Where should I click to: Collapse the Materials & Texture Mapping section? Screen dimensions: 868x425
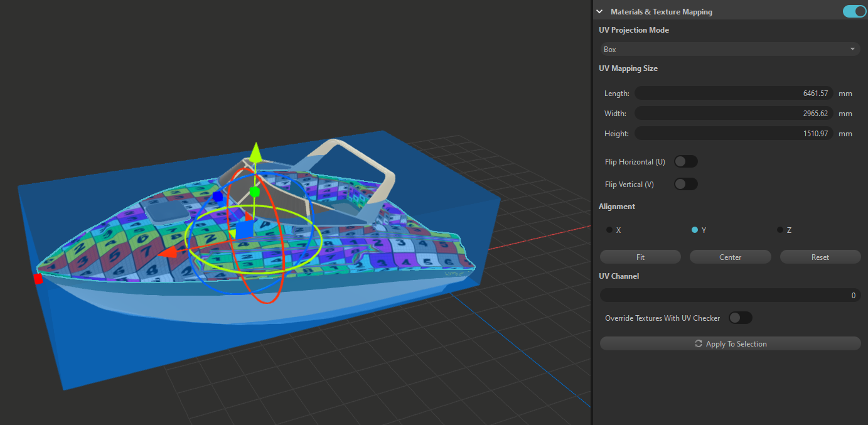coord(599,12)
